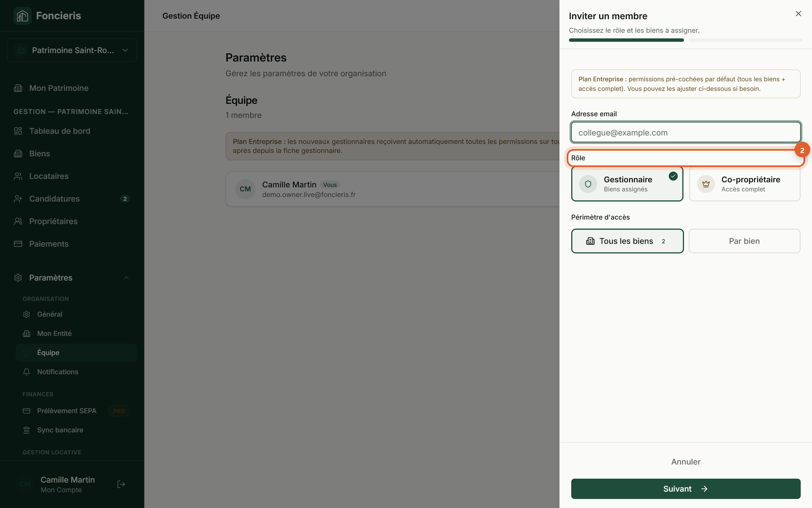Viewport: 812px width, 508px height.
Task: Open the Biens page
Action: tap(72, 154)
